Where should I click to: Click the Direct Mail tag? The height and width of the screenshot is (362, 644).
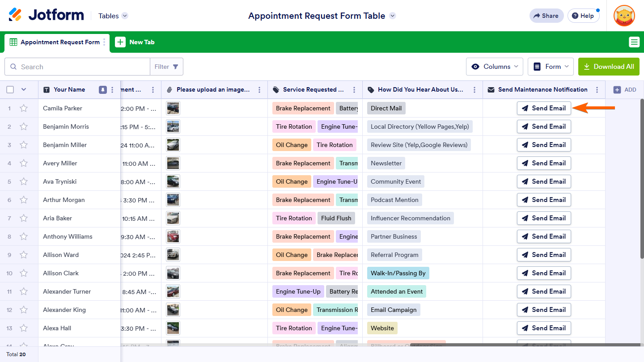[386, 108]
